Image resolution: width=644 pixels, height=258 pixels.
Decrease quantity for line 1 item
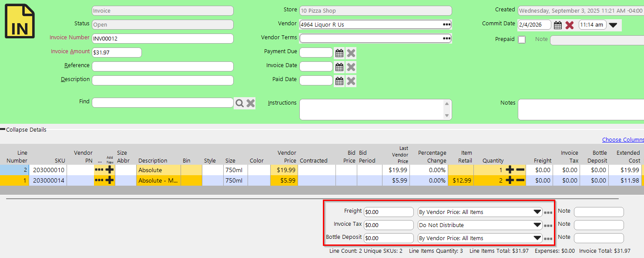(x=520, y=180)
